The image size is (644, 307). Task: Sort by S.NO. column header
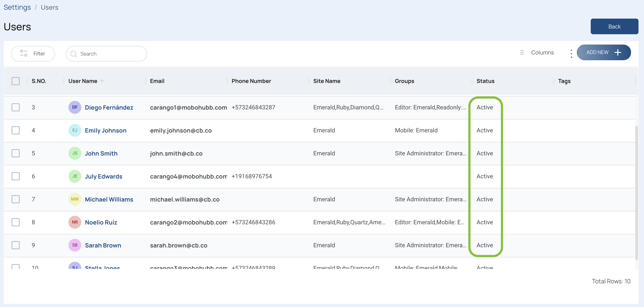(x=39, y=81)
